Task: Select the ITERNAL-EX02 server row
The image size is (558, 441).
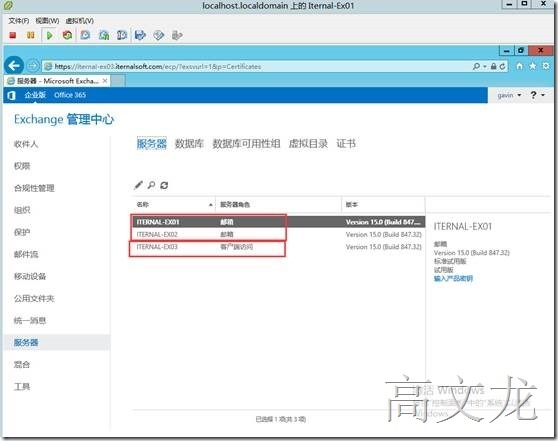Action: coord(279,235)
